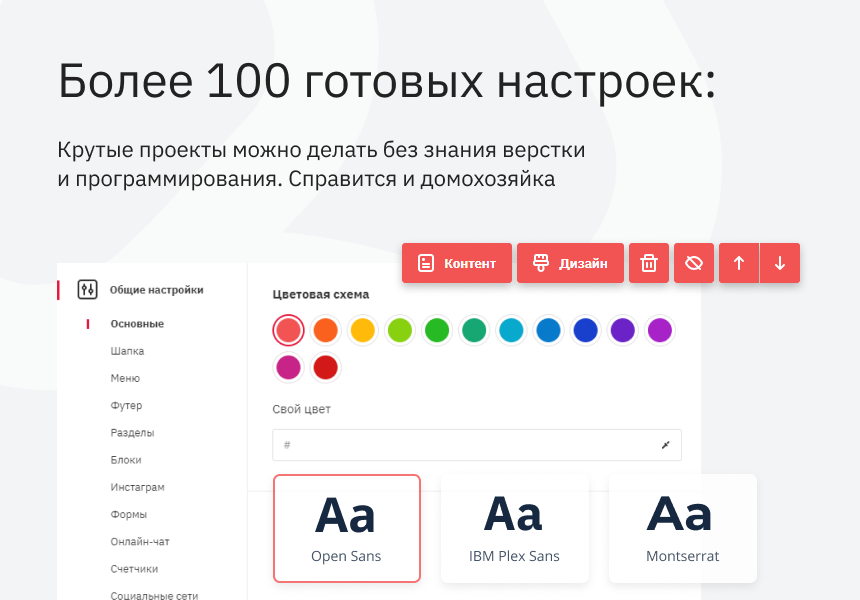Click the trash delete icon button
This screenshot has width=860, height=600.
(x=649, y=263)
